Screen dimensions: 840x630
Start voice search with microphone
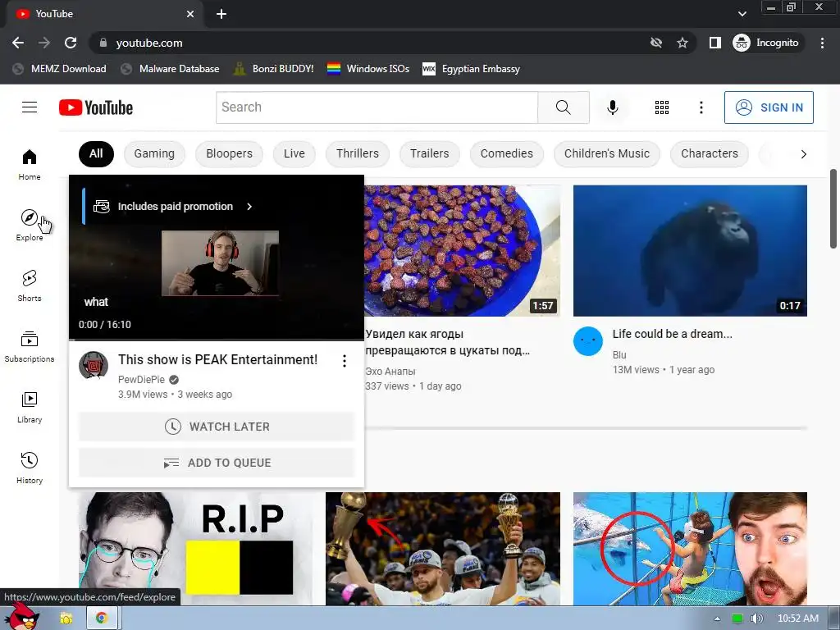point(612,107)
